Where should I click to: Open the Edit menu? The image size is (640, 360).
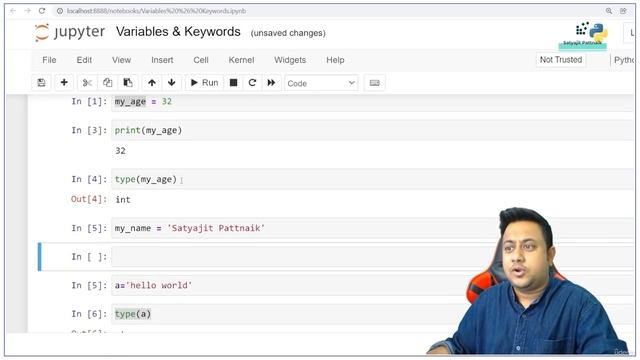coord(84,60)
